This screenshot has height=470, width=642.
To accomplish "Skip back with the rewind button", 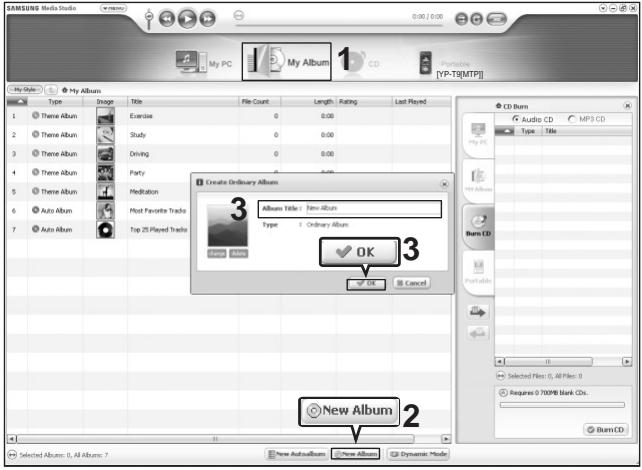I will coord(167,19).
